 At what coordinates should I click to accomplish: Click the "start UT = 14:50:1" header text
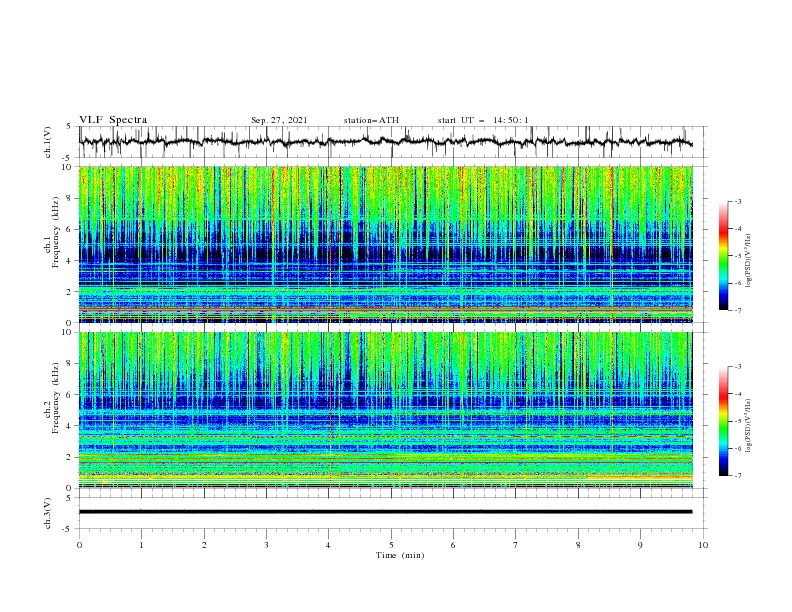coord(483,120)
